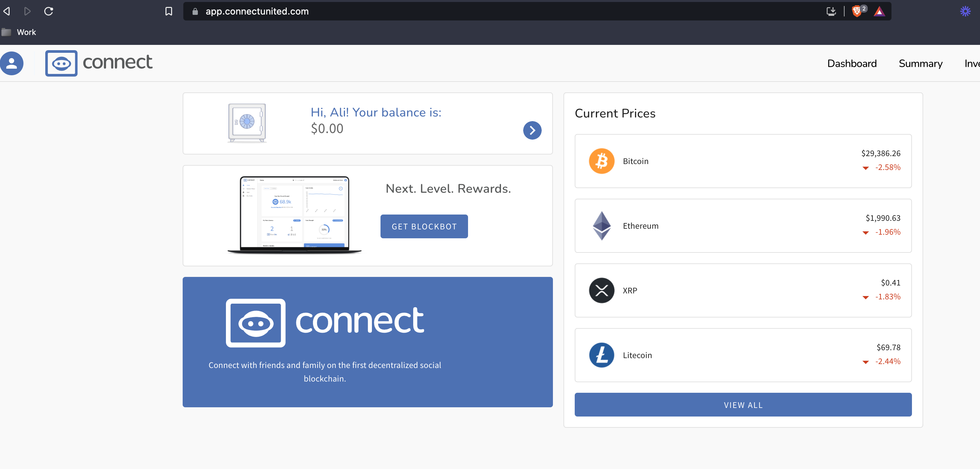
Task: Open the Dashboard tab
Action: 852,63
